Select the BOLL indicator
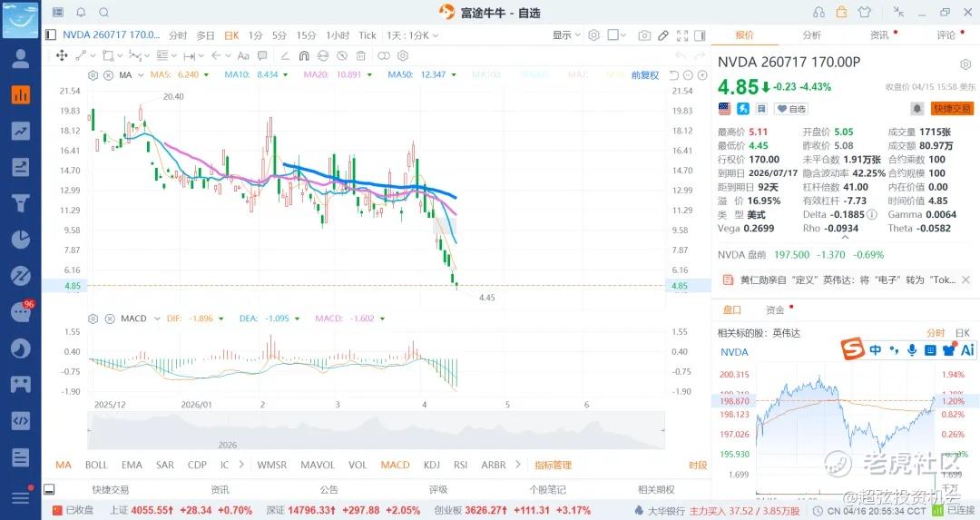Screen dimensions: 980x520 click(96, 465)
